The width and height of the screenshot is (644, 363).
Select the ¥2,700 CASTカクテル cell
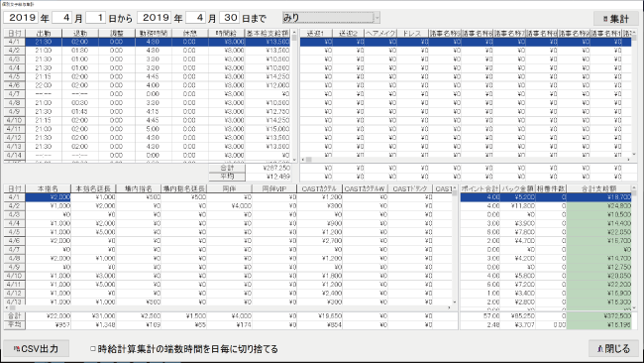click(319, 241)
